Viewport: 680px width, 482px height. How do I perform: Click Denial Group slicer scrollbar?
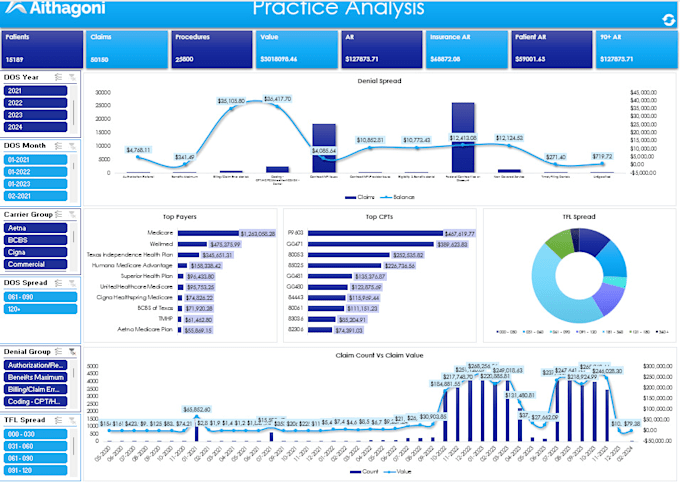coord(74,374)
